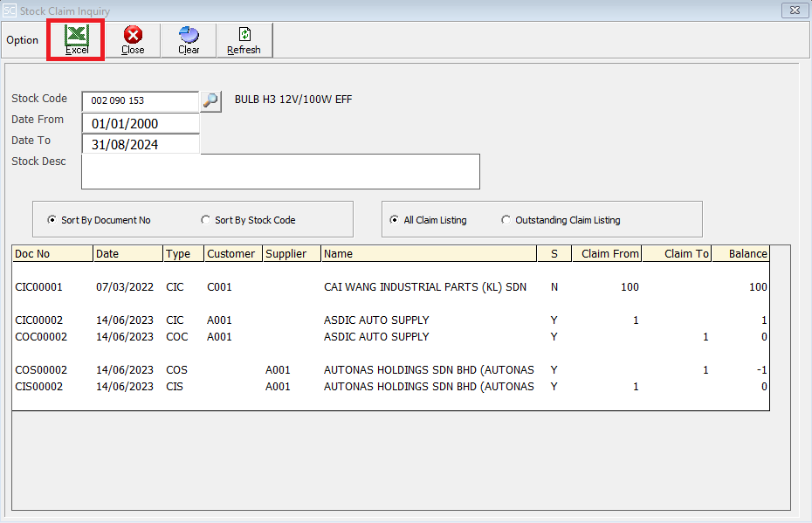Click the Refresh toolbar icon
Viewport: 812px width, 523px height.
point(244,40)
